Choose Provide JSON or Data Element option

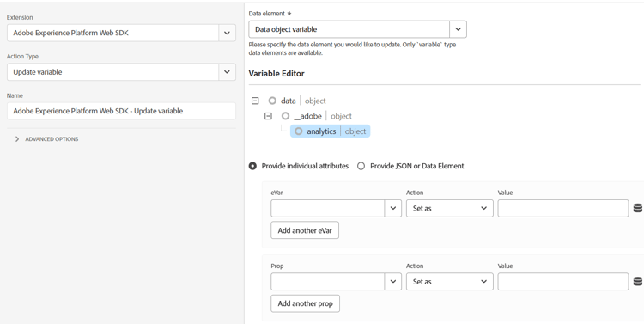(361, 166)
